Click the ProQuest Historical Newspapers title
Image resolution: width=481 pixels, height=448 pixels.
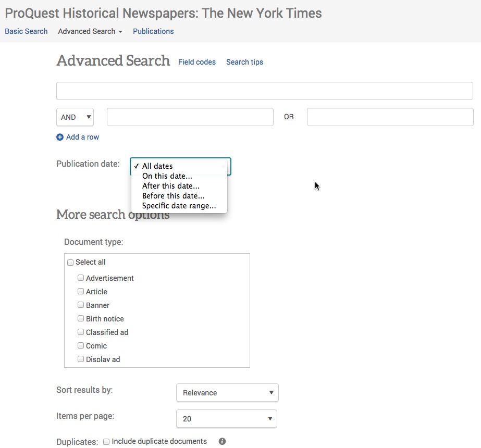163,13
